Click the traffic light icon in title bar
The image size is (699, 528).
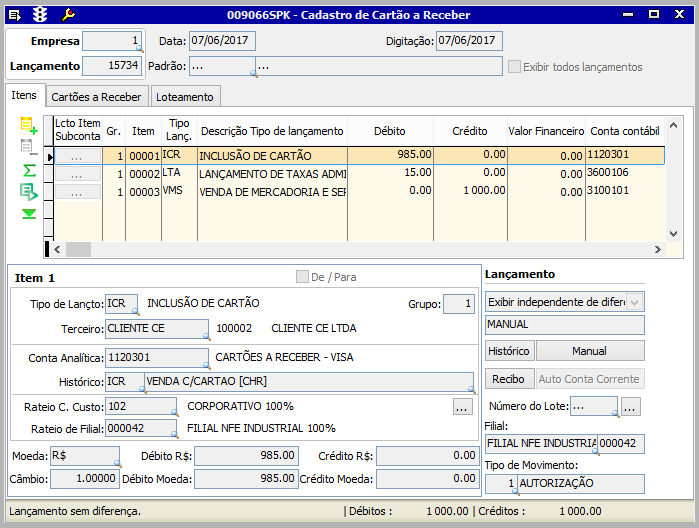(x=41, y=15)
